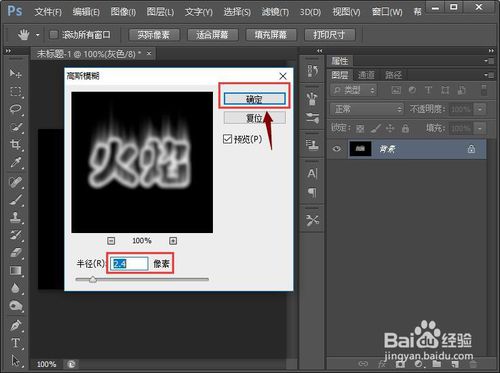
Task: Open the Paragraph panel icon
Action: click(x=312, y=192)
